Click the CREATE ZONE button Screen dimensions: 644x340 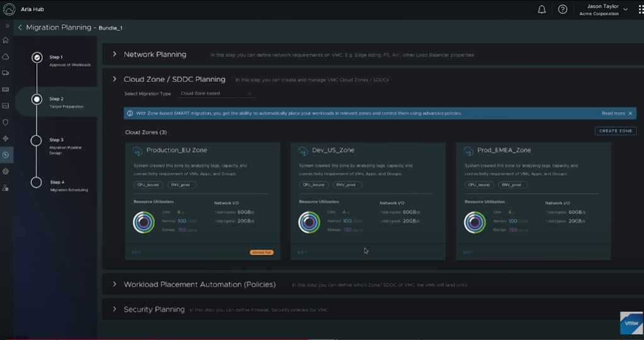tap(615, 131)
